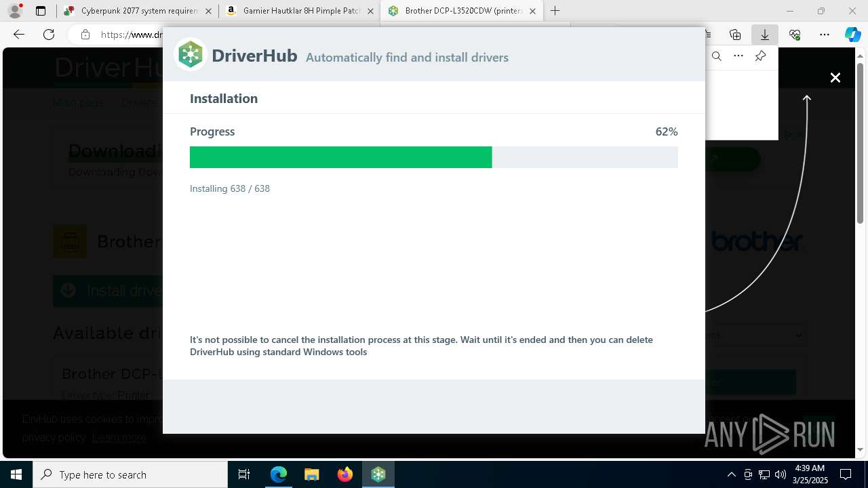Click the taskbar search box

(130, 474)
